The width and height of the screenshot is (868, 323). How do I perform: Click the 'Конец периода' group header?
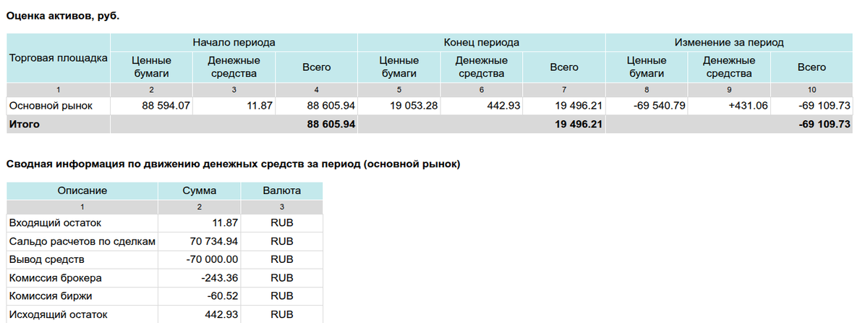pos(481,43)
